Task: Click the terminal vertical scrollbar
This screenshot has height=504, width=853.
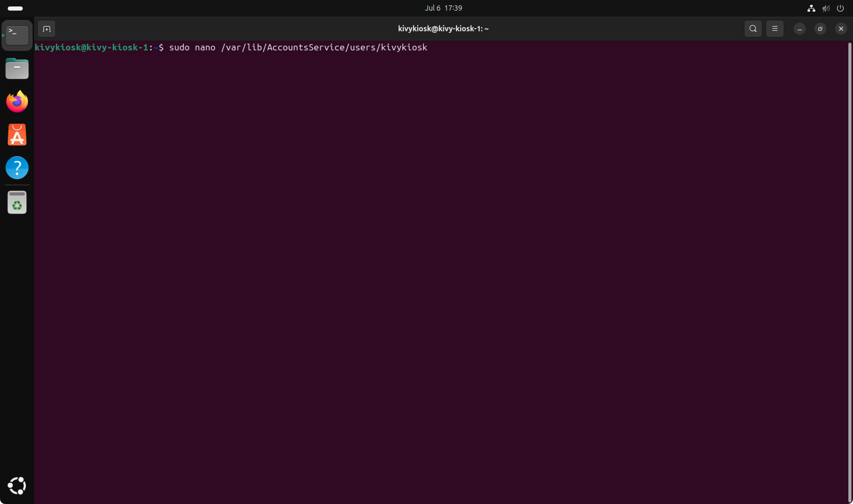Action: pyautogui.click(x=850, y=272)
